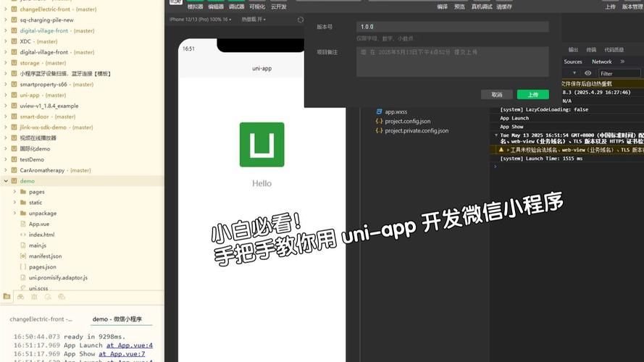Open the iPhone 12/13 Pro device dropdown
The width and height of the screenshot is (644, 362).
pyautogui.click(x=200, y=20)
